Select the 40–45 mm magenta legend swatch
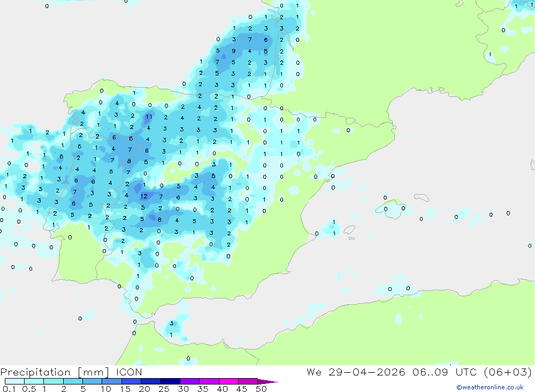Image resolution: width=535 pixels, height=392 pixels. click(x=228, y=381)
